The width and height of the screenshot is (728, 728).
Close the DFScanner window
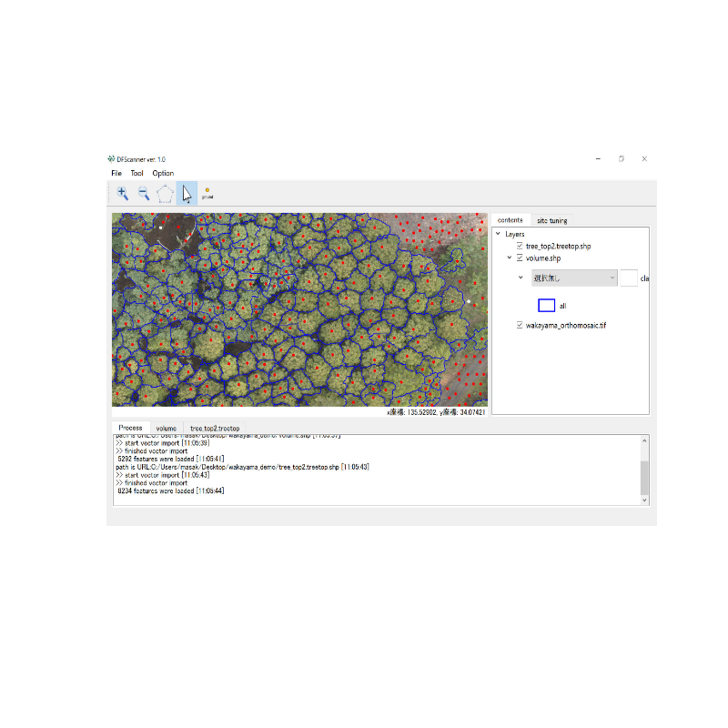tap(644, 158)
